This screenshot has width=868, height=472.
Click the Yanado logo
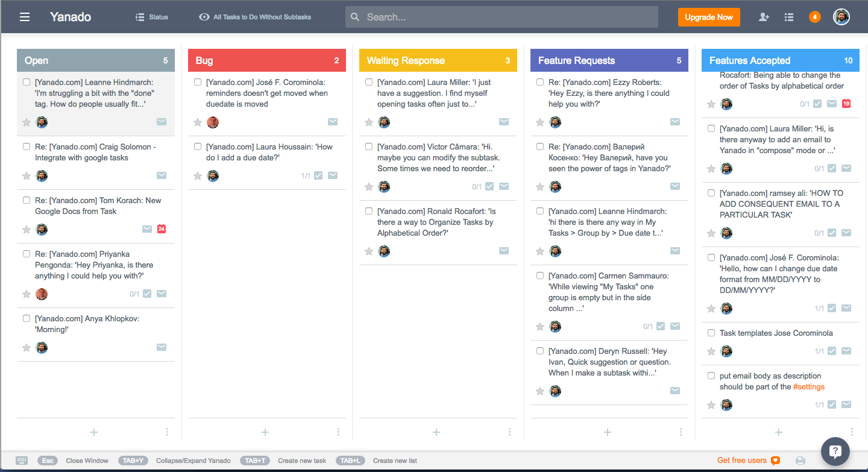click(x=71, y=17)
